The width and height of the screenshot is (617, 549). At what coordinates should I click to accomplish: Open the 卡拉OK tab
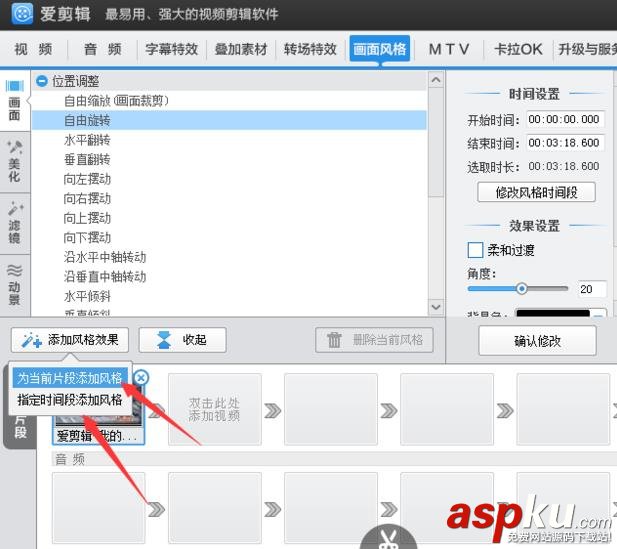coord(518,49)
